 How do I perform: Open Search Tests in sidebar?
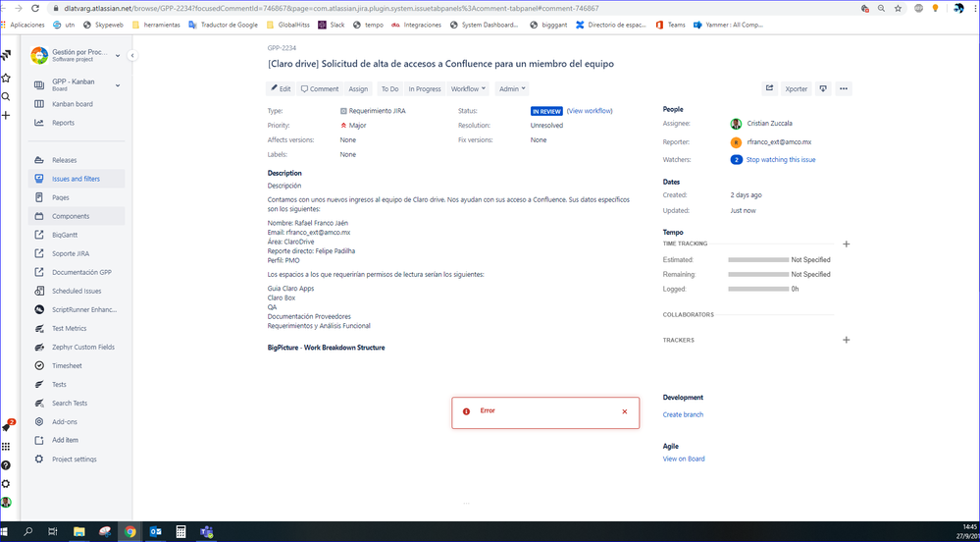(x=77, y=403)
